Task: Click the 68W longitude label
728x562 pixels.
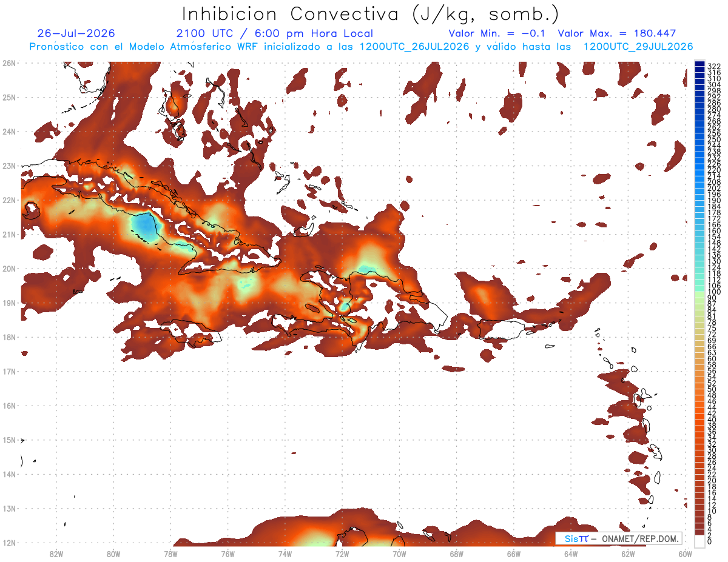Action: 457,554
